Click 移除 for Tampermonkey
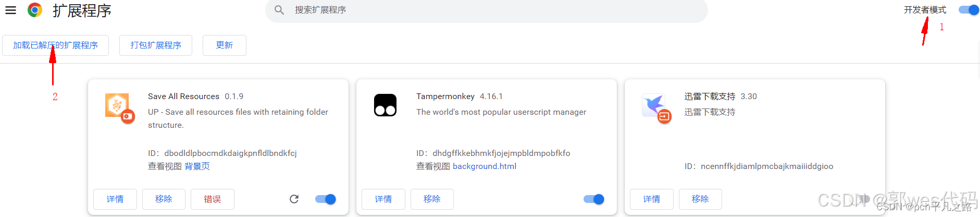The width and height of the screenshot is (980, 217). tap(432, 199)
